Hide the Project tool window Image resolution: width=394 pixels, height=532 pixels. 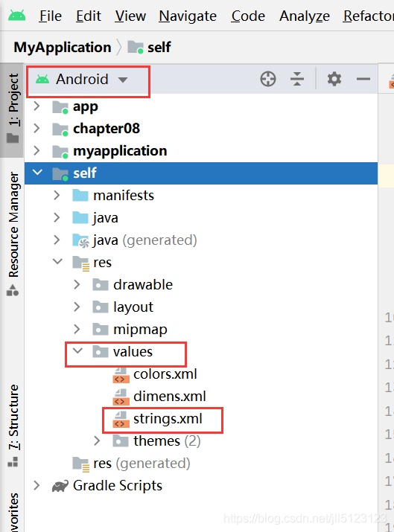click(363, 80)
